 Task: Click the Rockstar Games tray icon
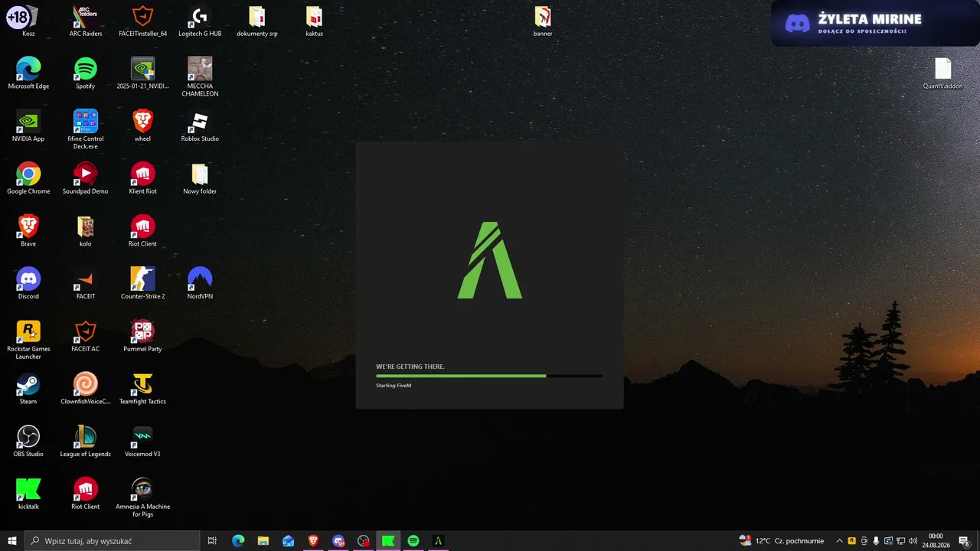click(851, 541)
